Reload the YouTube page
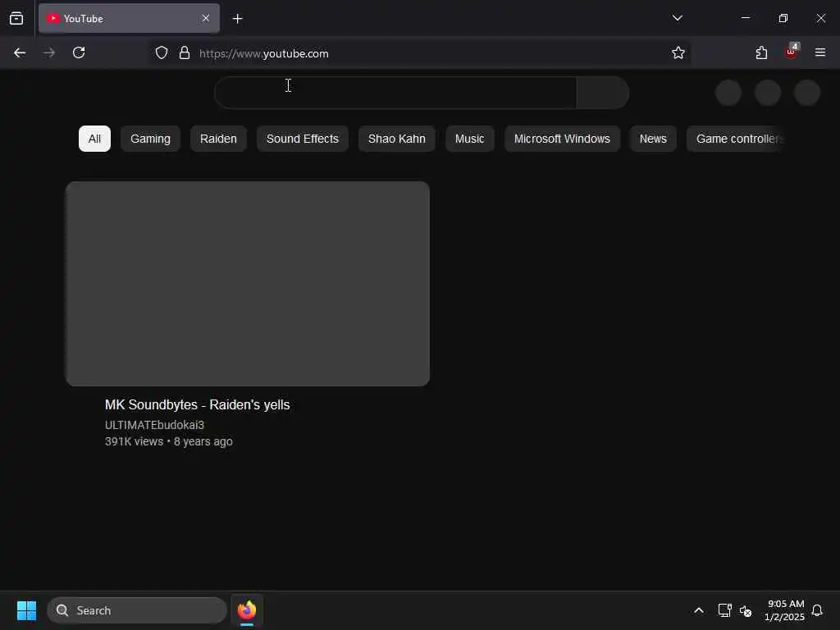Image resolution: width=840 pixels, height=630 pixels. tap(79, 52)
